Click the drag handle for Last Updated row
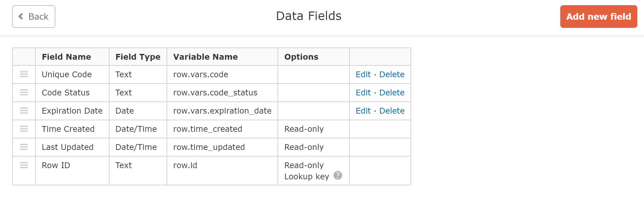This screenshot has width=644, height=209. pos(24,147)
